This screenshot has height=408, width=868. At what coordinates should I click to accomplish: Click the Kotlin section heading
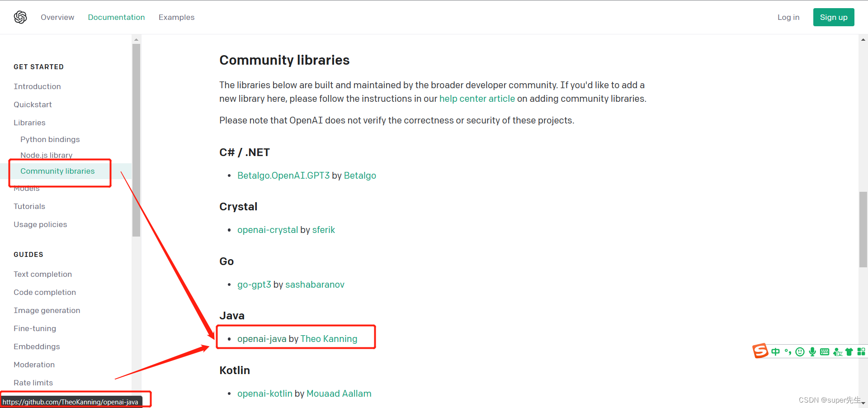[x=235, y=370]
